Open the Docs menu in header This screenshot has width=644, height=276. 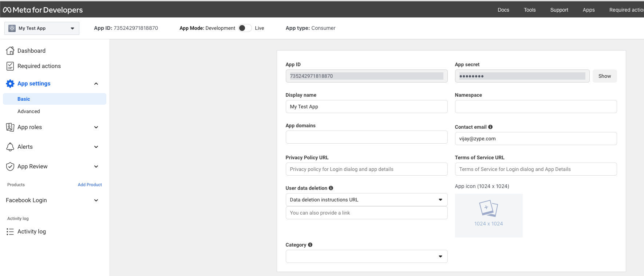click(503, 10)
